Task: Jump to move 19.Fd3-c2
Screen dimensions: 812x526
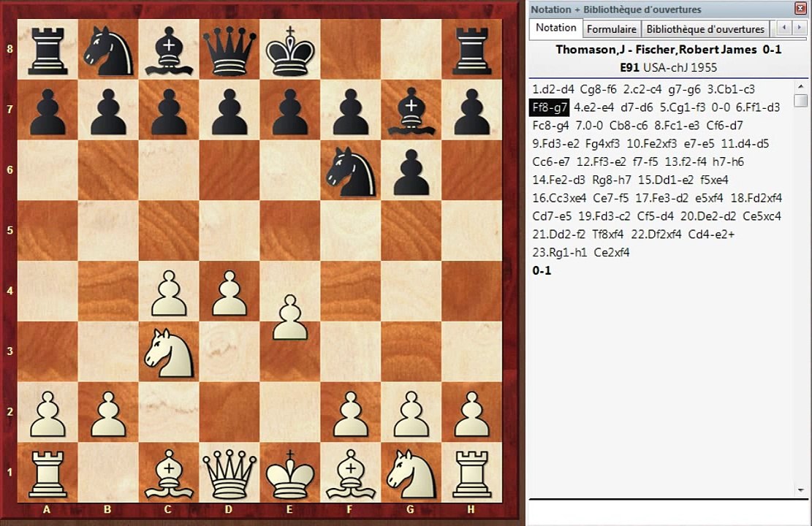Action: coord(604,216)
